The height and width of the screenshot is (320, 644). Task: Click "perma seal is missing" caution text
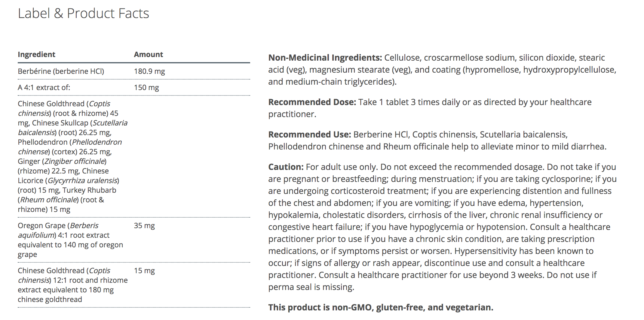point(311,287)
